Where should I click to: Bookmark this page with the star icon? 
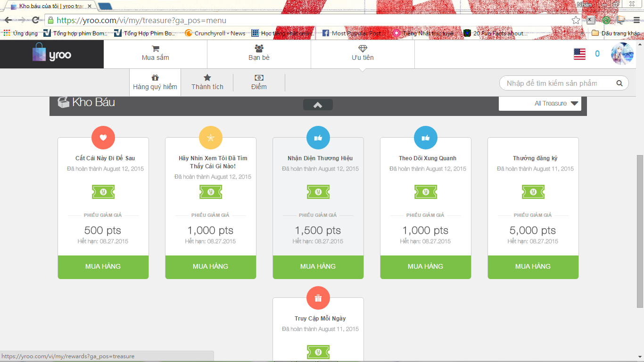pyautogui.click(x=576, y=20)
